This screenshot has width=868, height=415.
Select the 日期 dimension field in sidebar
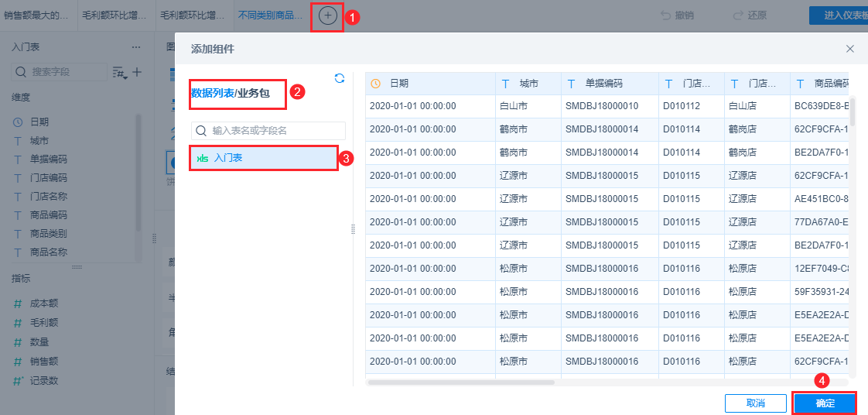pyautogui.click(x=39, y=122)
